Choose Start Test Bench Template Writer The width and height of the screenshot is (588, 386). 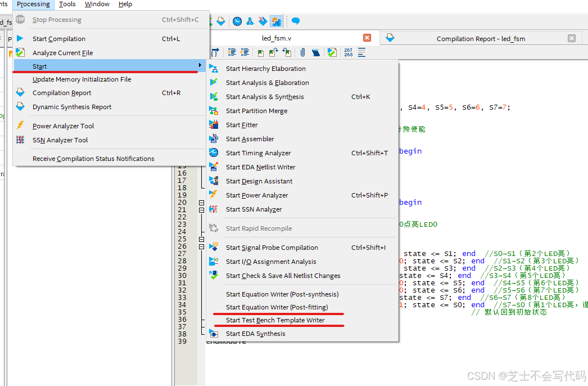[x=302, y=320]
